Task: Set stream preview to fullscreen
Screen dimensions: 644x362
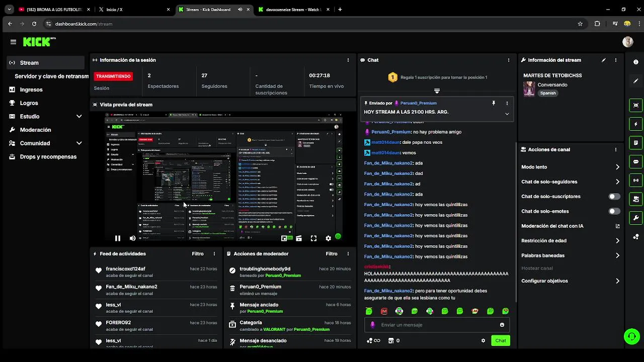Action: 313,238
